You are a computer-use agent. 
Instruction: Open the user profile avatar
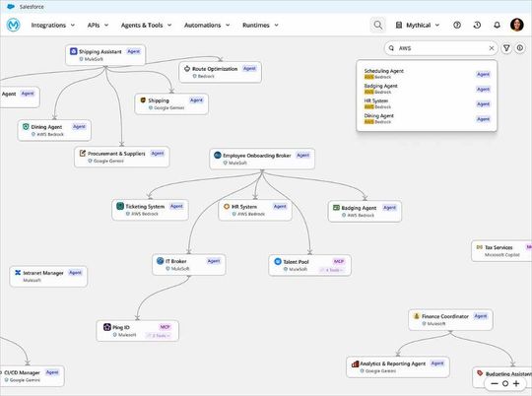point(517,25)
